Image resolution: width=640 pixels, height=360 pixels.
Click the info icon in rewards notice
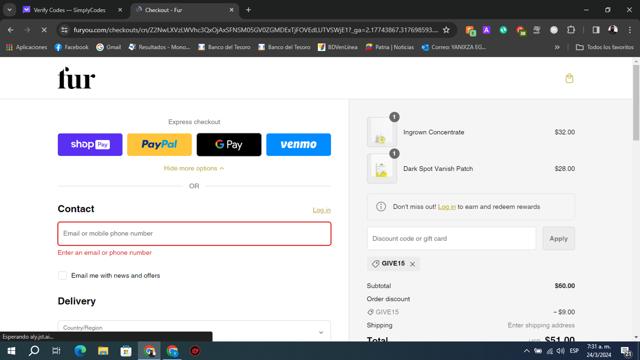(x=380, y=207)
